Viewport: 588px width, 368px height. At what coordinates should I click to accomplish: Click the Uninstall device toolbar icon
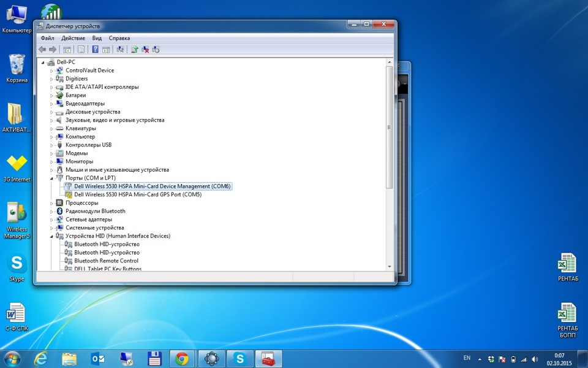[145, 49]
